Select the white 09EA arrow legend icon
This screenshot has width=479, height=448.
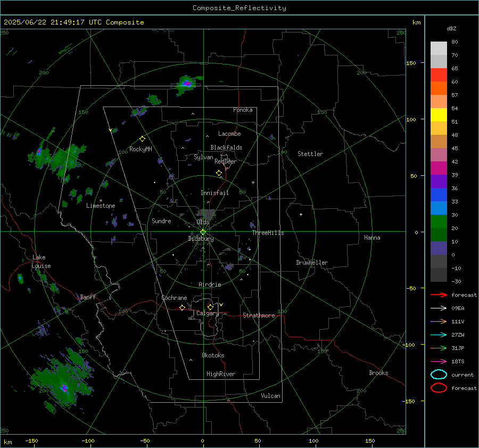[439, 308]
